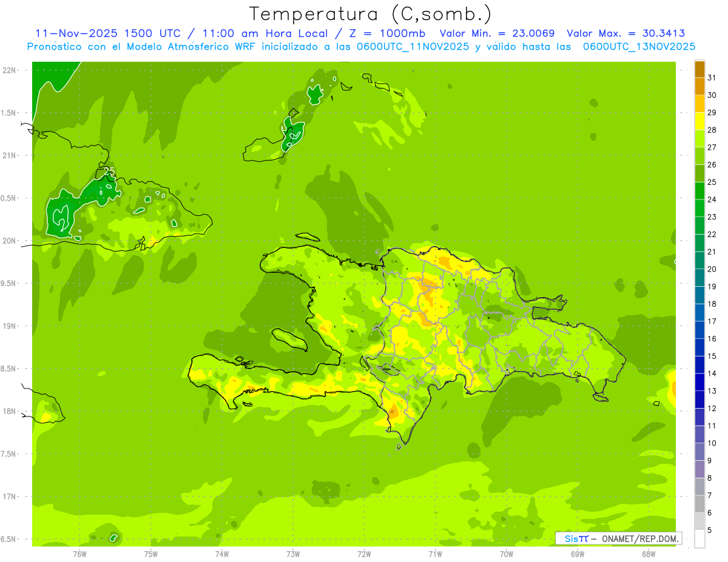Click the '75W' longitude label
This screenshot has height=562, width=728.
tap(151, 554)
